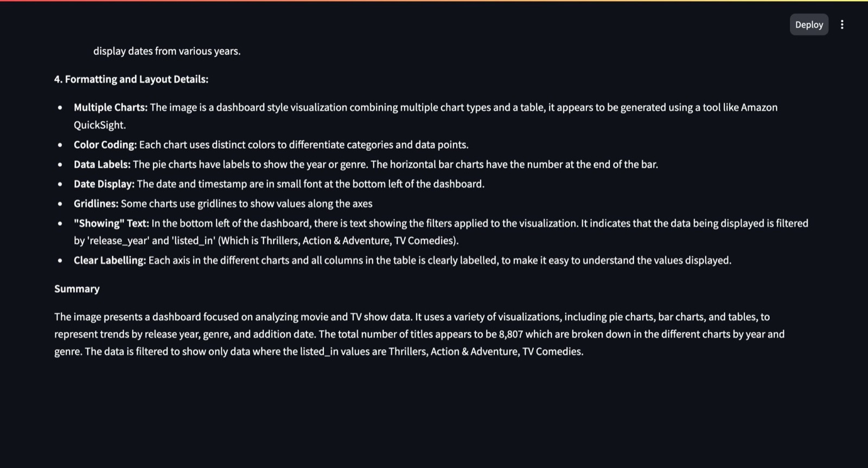
Task: Click the 'Date Display:' bold label
Action: tap(104, 184)
